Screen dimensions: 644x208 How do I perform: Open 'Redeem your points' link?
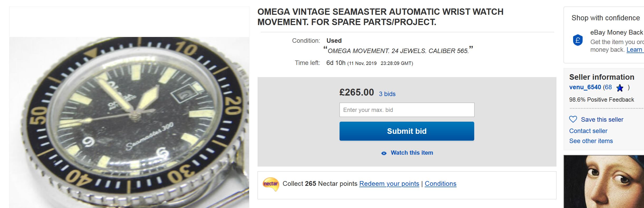(x=389, y=184)
